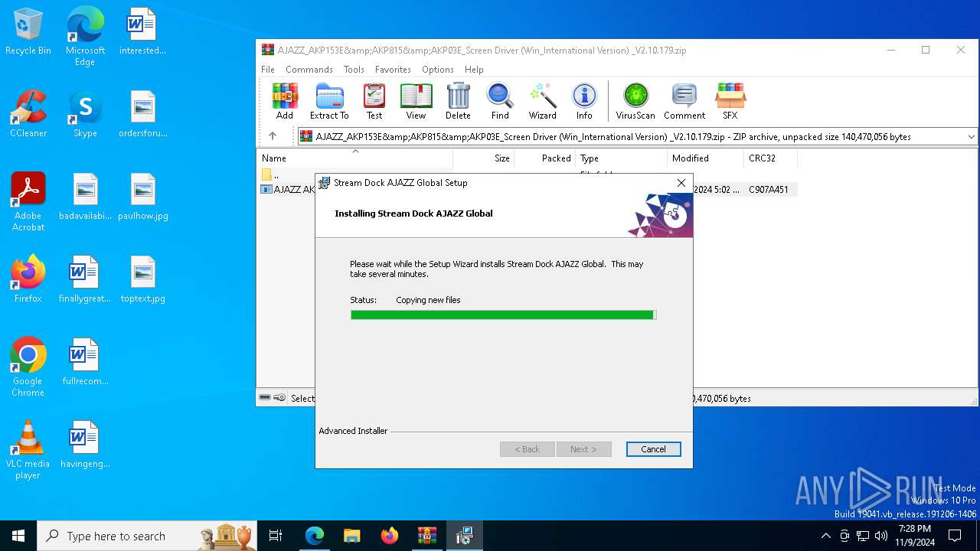Select fullrecom... Word document
Screen dimensions: 980x551
click(85, 361)
